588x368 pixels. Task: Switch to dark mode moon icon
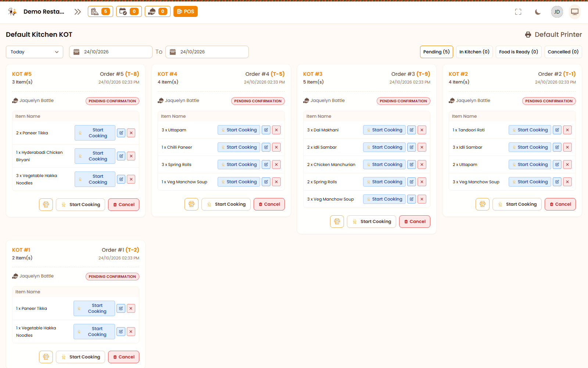538,12
